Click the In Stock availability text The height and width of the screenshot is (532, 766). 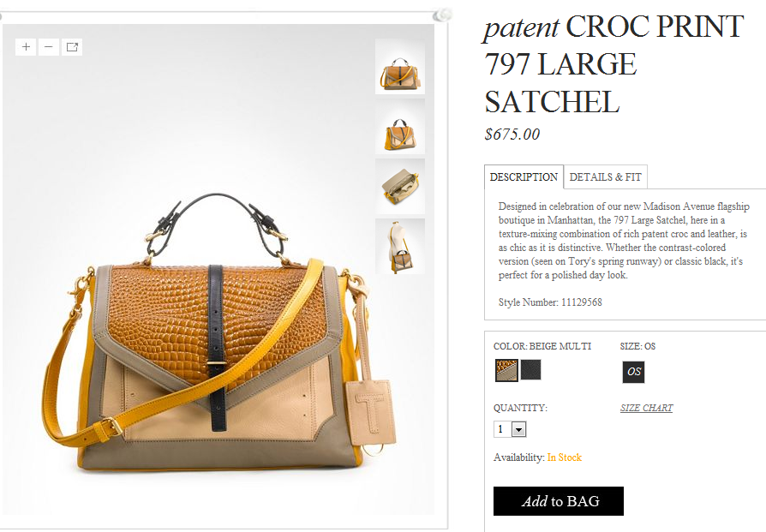pos(565,457)
